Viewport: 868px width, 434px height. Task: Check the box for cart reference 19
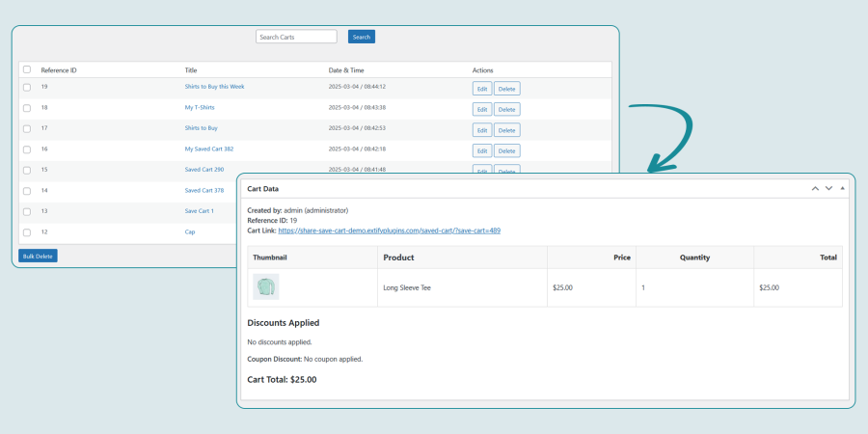(27, 87)
